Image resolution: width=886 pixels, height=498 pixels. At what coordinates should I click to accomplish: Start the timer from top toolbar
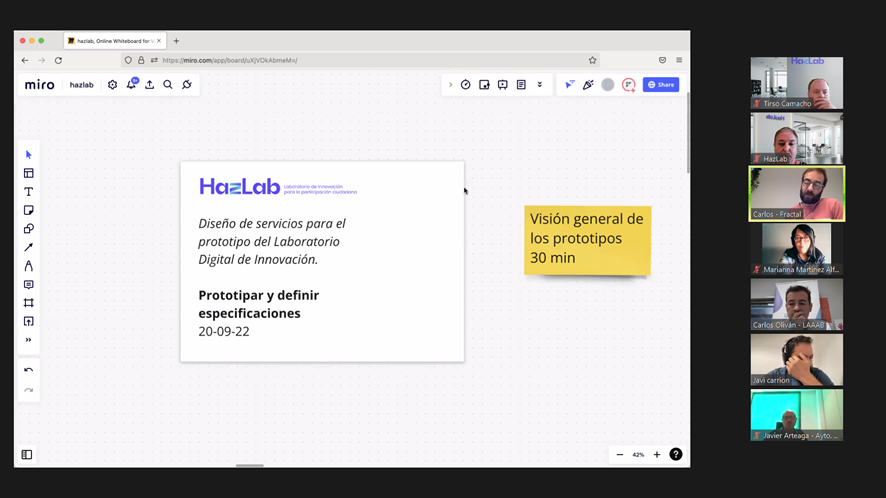pyautogui.click(x=466, y=85)
